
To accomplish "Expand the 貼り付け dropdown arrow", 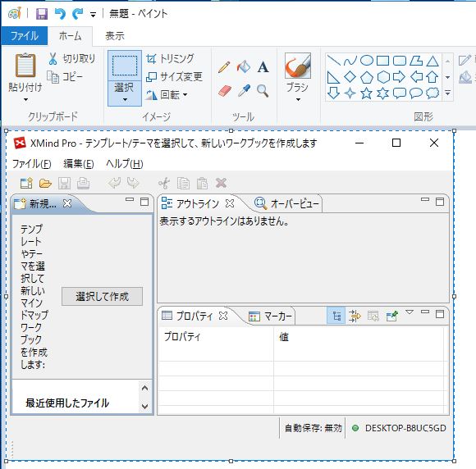I will 25,99.
